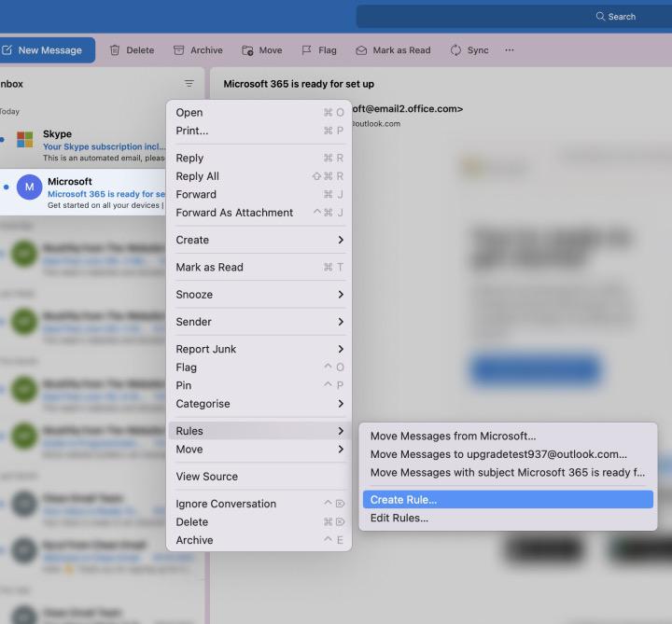Click the Sync arrows icon
672x624 pixels.
click(x=455, y=50)
